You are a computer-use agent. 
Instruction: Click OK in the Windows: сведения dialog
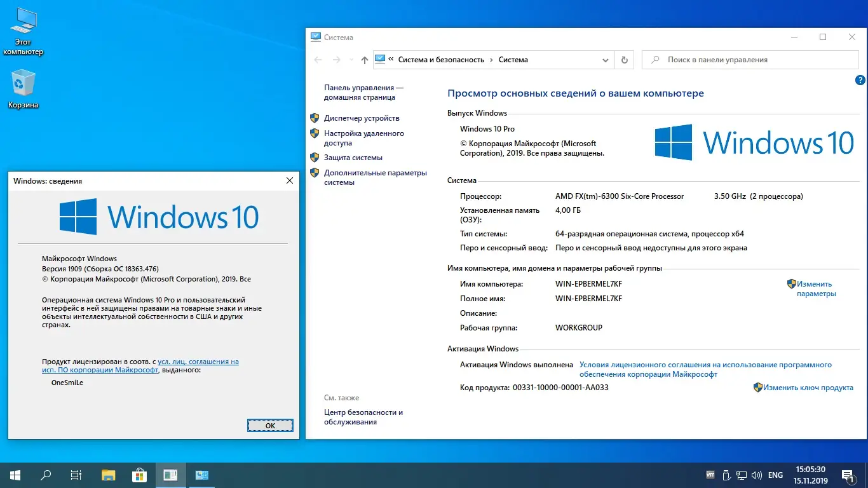point(270,426)
